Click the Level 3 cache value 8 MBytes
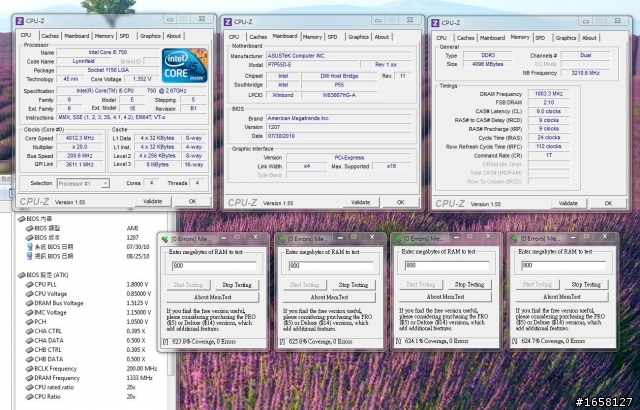Viewport: 640px width, 410px height. tap(157, 165)
